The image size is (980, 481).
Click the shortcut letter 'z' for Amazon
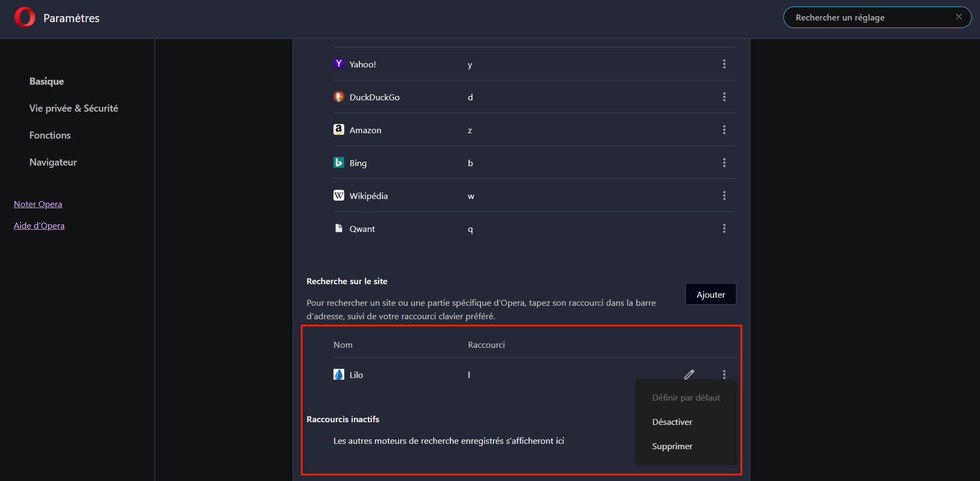tap(470, 130)
